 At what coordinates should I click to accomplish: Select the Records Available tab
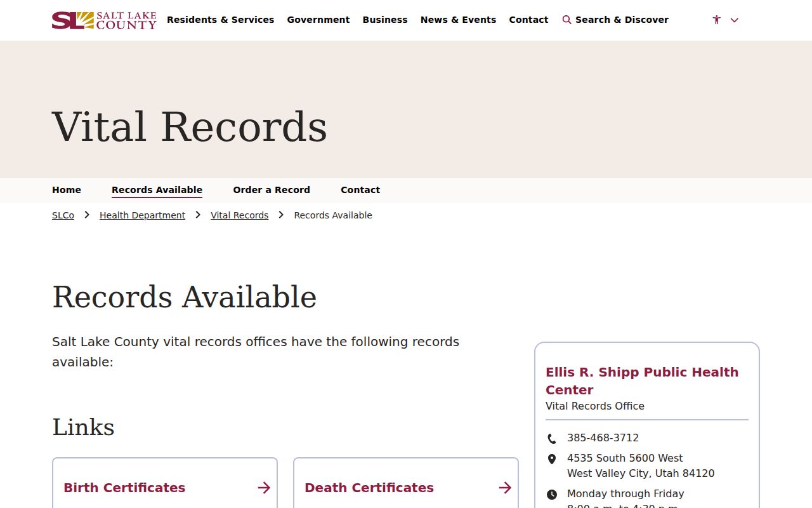point(157,190)
